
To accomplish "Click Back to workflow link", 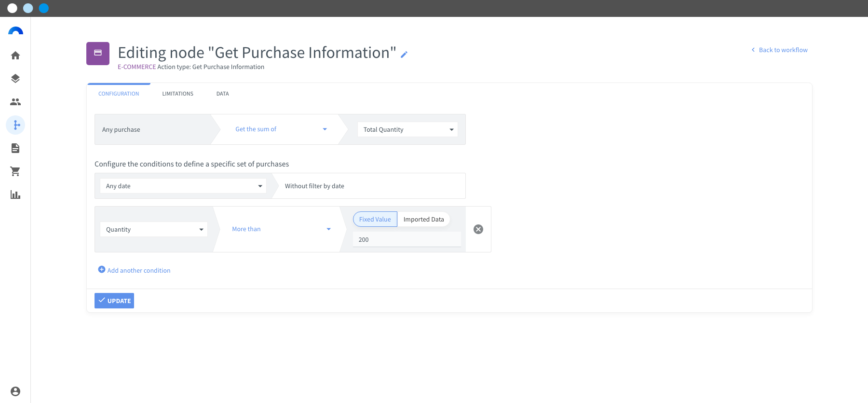I will tap(780, 50).
